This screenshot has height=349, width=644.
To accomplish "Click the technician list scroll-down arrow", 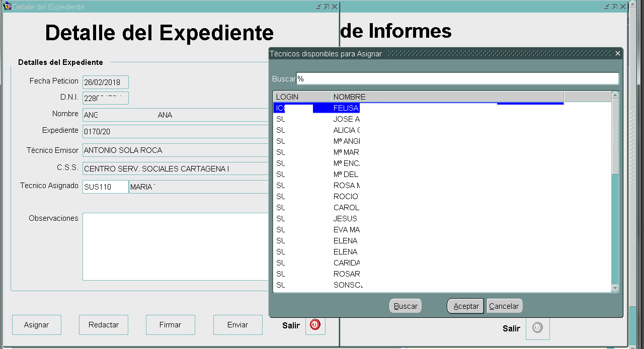I will 615,288.
